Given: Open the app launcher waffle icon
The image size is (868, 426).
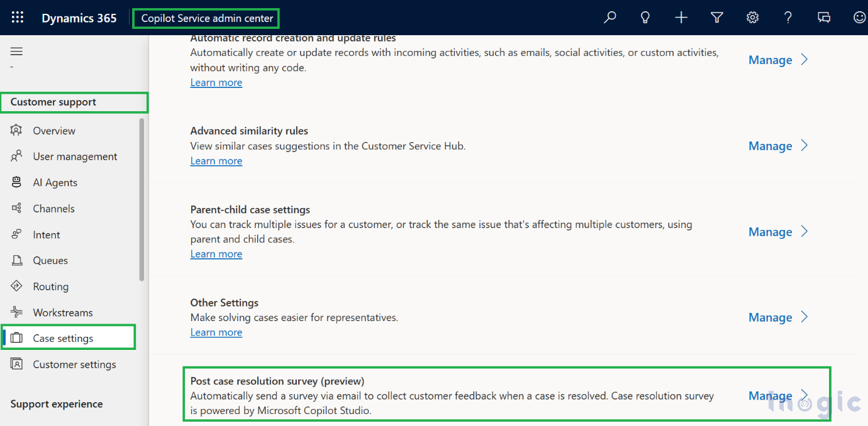Looking at the screenshot, I should point(18,18).
